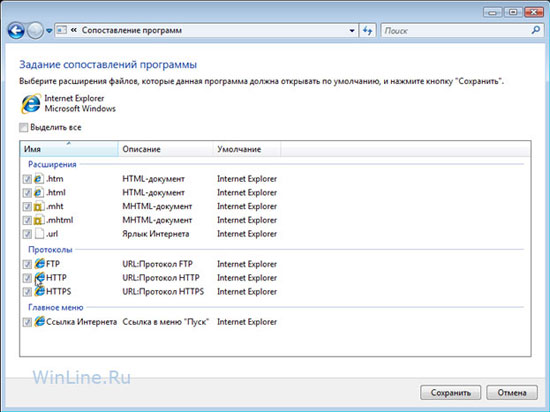The width and height of the screenshot is (550, 412).
Task: Toggle the Ссылка Интернета checkbox
Action: click(x=27, y=322)
